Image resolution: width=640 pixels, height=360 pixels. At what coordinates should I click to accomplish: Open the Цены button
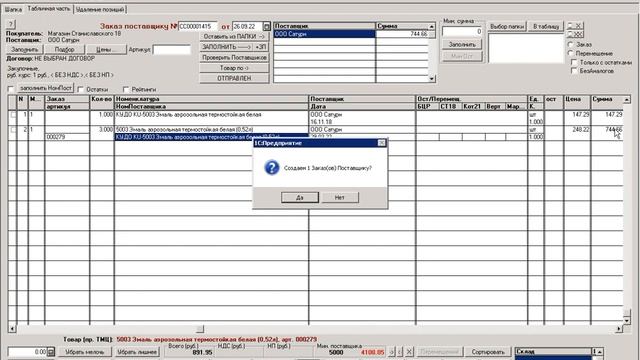click(106, 49)
